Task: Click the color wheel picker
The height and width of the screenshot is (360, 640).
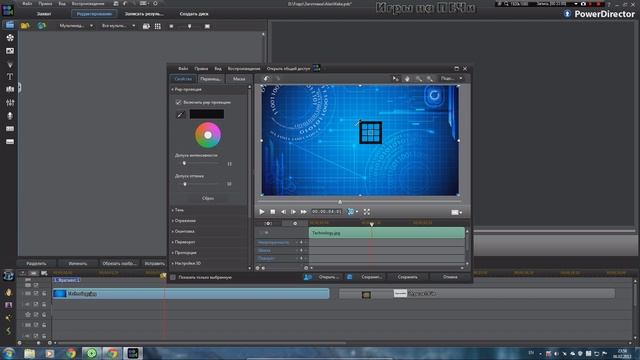Action: click(208, 135)
